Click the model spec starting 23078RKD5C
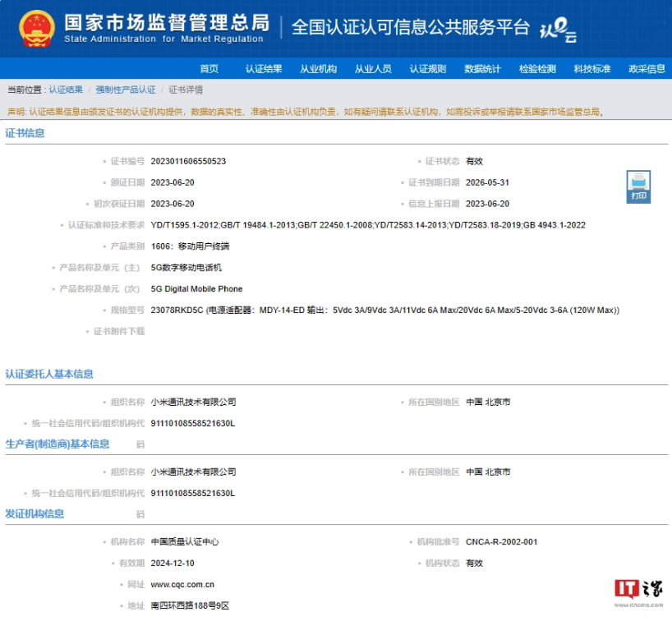The height and width of the screenshot is (621, 672). click(x=385, y=310)
